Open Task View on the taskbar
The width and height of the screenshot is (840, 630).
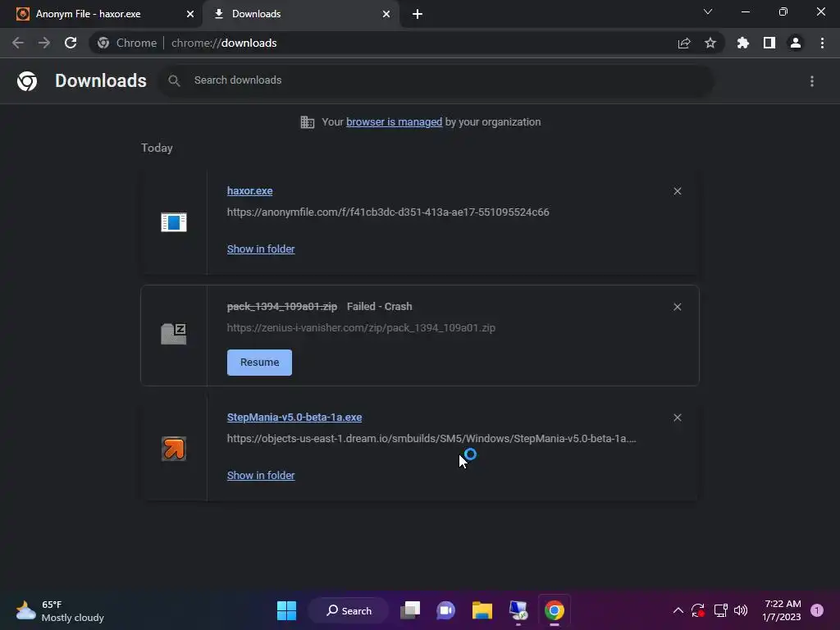click(x=411, y=610)
